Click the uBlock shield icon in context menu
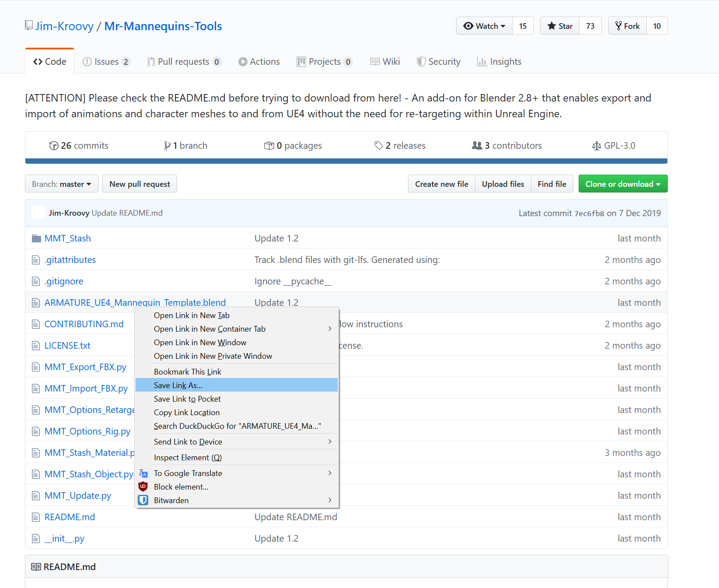The height and width of the screenshot is (588, 719). point(143,486)
